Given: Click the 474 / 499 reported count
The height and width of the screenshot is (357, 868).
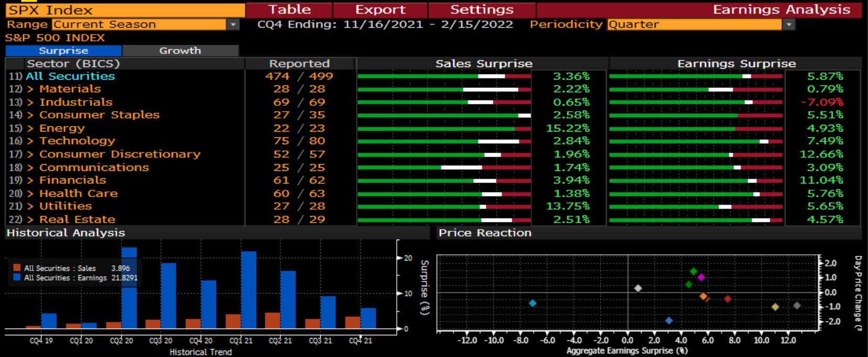Looking at the screenshot, I should [x=299, y=76].
